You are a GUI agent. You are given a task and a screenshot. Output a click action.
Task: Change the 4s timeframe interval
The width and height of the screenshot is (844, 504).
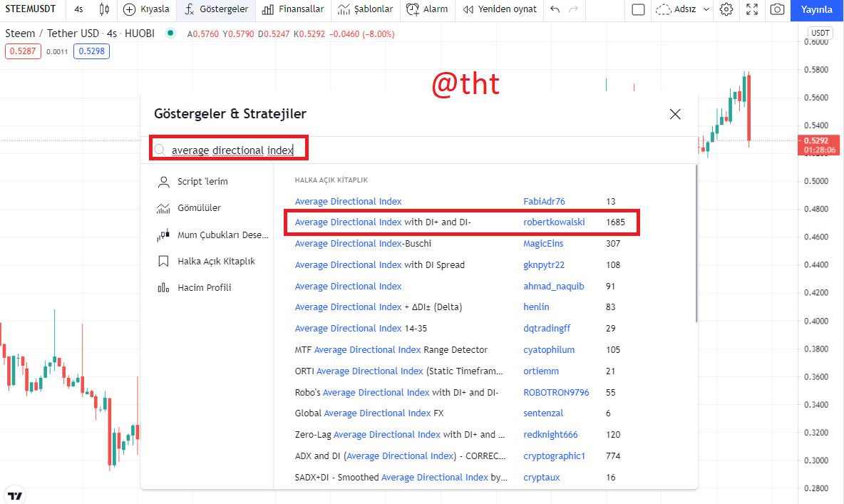pos(78,9)
